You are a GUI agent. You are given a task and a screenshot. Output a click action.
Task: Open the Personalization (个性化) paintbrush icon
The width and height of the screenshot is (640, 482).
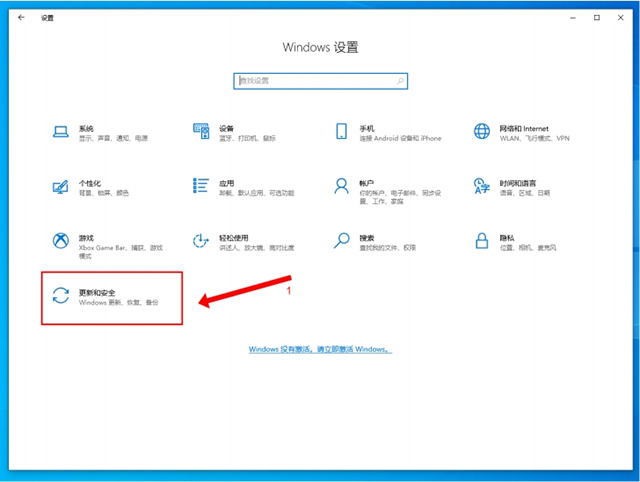pos(60,187)
